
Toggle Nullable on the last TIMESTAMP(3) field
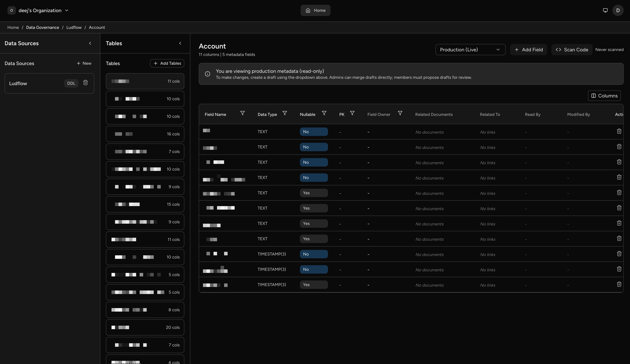tap(314, 285)
